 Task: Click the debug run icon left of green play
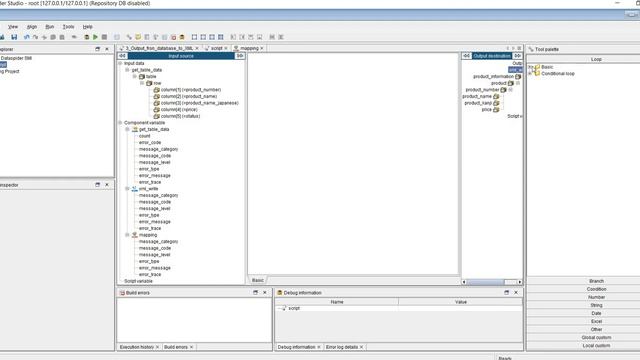click(87, 37)
